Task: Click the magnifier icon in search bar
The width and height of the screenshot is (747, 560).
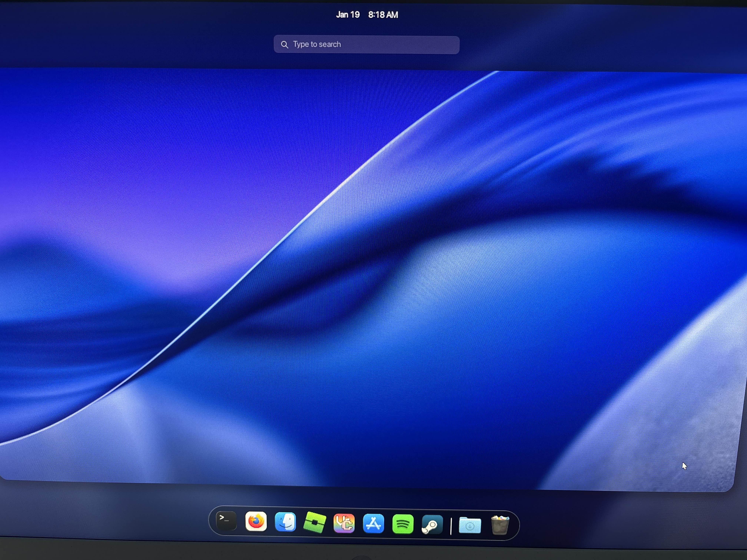Action: click(x=285, y=45)
